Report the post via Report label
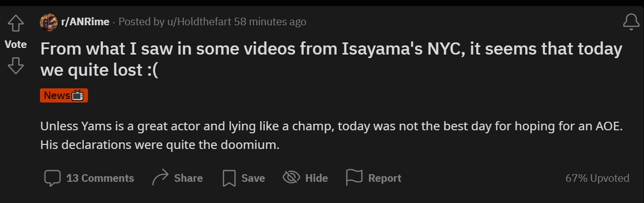644x203 pixels. (x=385, y=178)
